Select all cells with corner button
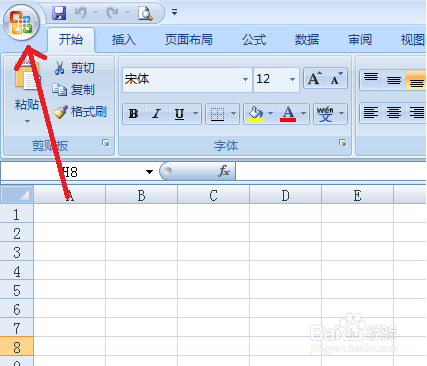The height and width of the screenshot is (366, 427). click(x=17, y=195)
